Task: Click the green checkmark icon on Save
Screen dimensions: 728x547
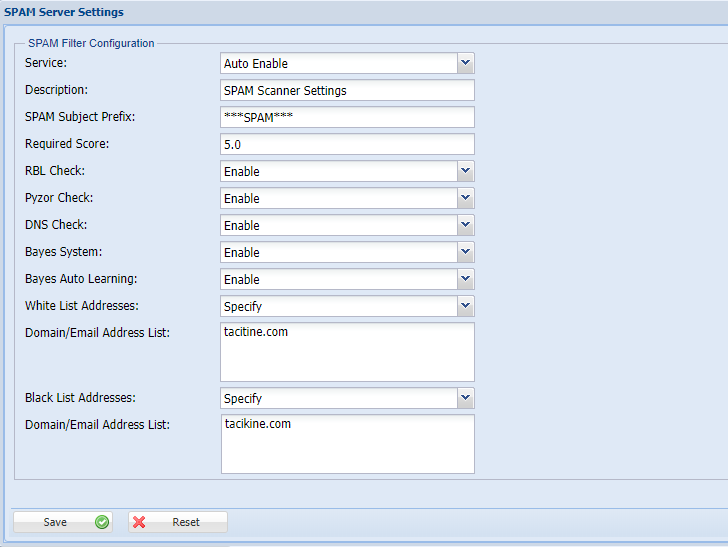Action: pyautogui.click(x=102, y=522)
